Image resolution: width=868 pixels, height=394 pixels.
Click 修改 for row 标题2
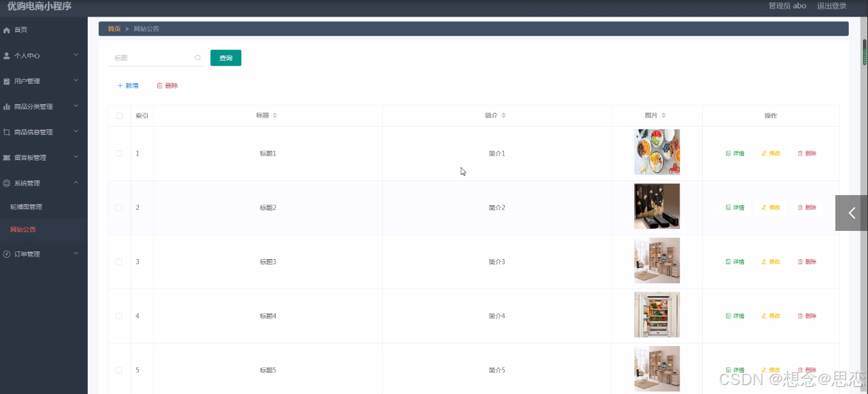(771, 208)
